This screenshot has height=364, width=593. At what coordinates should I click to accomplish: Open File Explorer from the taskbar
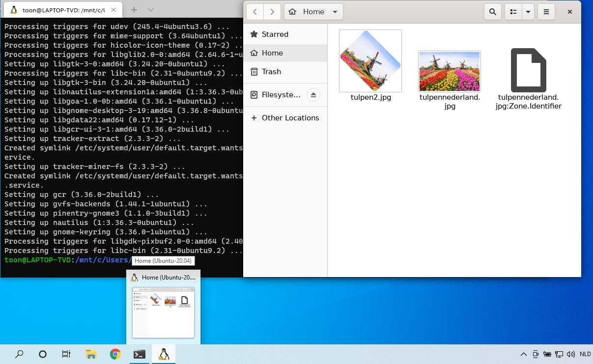click(x=91, y=354)
